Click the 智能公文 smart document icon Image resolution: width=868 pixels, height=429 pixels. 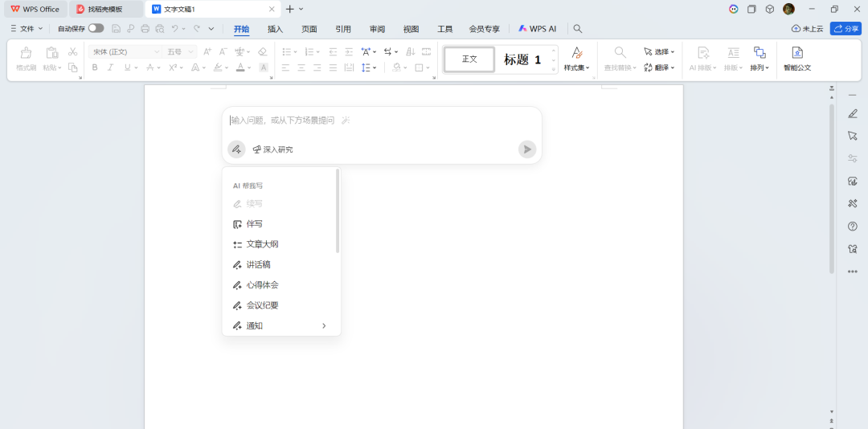(797, 53)
